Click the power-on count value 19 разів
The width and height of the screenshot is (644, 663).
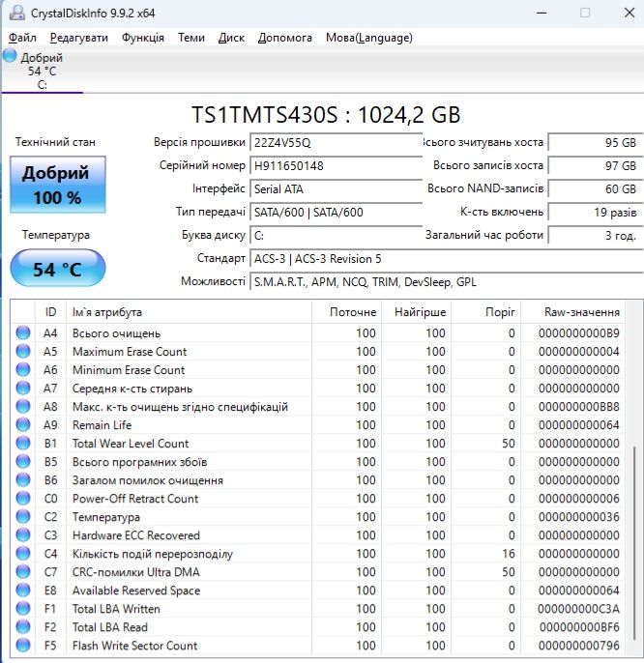click(x=596, y=213)
